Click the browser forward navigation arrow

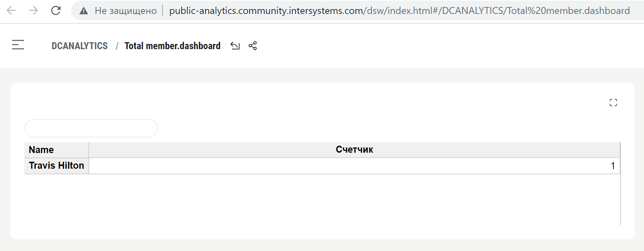tap(33, 10)
